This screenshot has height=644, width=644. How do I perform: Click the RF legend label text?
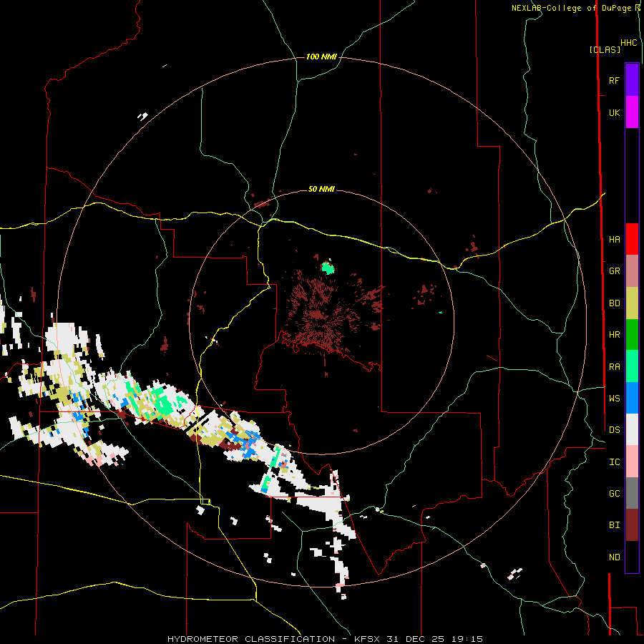(614, 80)
